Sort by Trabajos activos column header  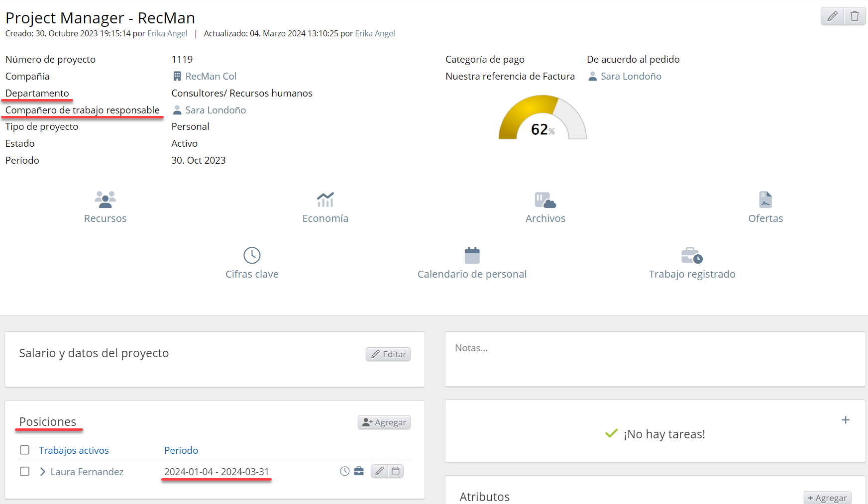[x=74, y=450]
